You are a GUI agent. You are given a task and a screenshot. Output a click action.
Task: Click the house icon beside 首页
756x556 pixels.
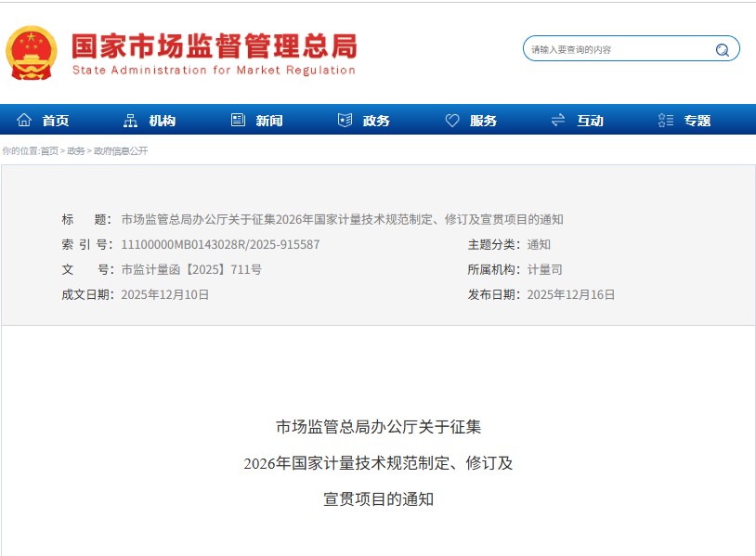click(x=24, y=121)
